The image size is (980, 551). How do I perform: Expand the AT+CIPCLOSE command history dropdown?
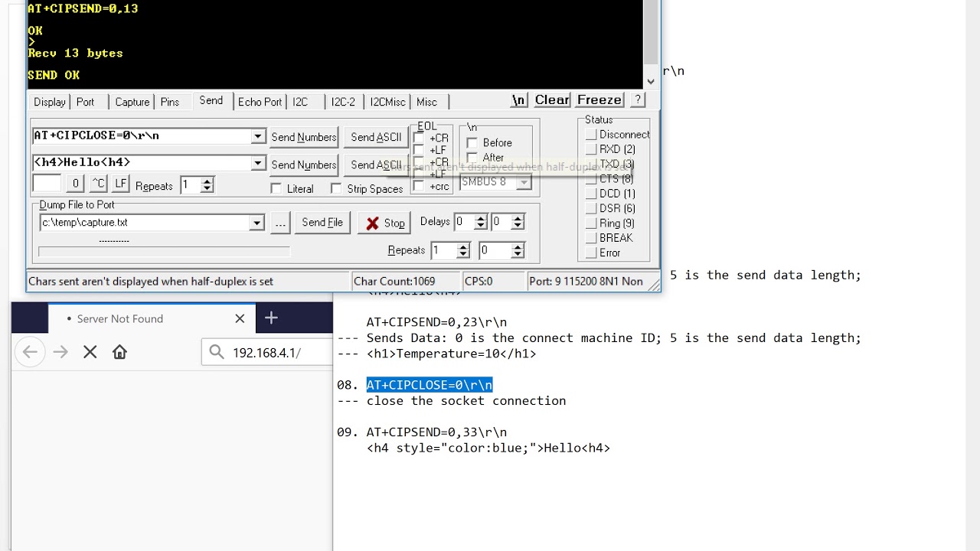click(257, 136)
